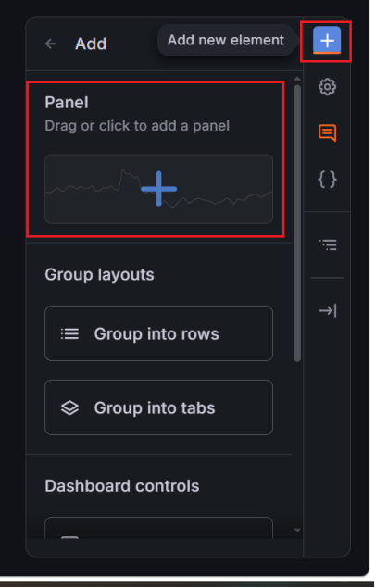Click the stacked layers icon on Group into tabs

click(x=69, y=407)
